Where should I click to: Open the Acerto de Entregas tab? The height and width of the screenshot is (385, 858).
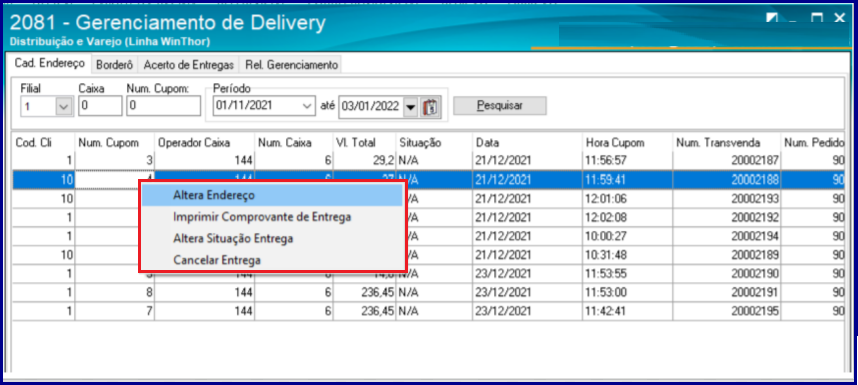pyautogui.click(x=189, y=65)
